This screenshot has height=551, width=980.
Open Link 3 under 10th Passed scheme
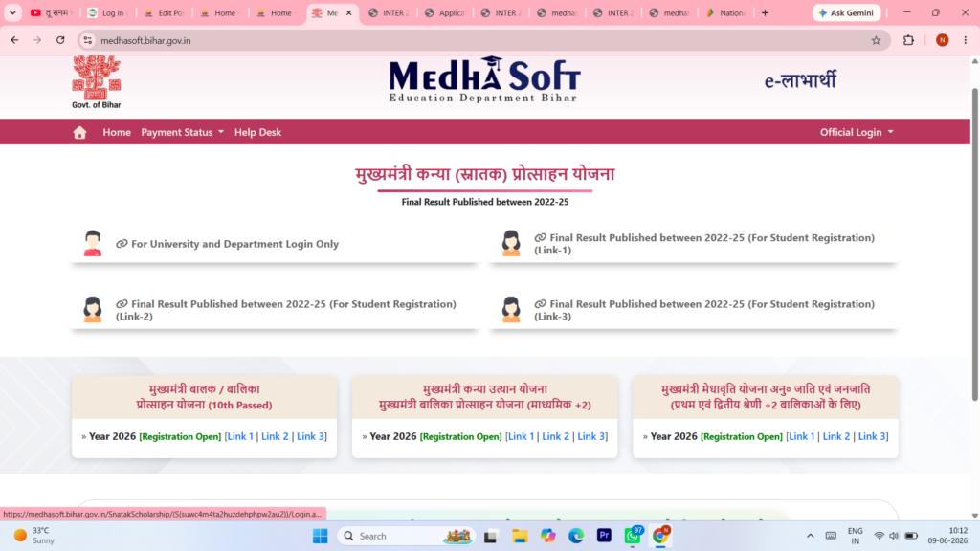tap(310, 436)
